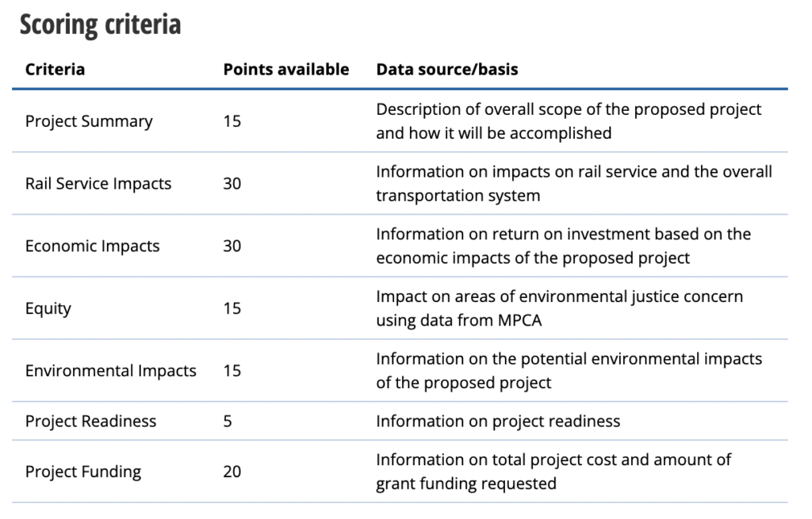Click the points value for Project Readiness
Viewport: 812px width, 519px height.
coord(228,421)
